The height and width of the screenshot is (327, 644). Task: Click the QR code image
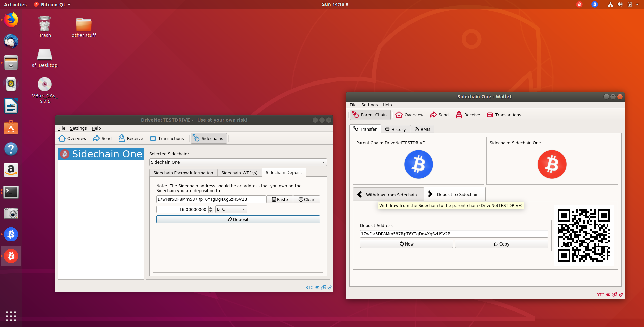tap(584, 235)
